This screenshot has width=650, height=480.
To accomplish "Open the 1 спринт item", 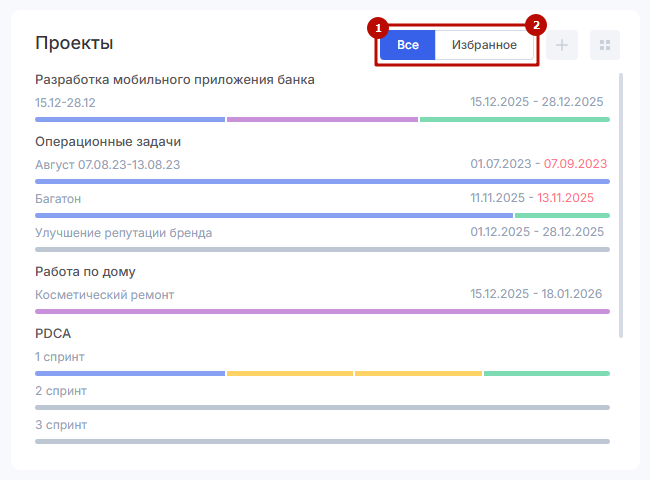I will click(60, 357).
